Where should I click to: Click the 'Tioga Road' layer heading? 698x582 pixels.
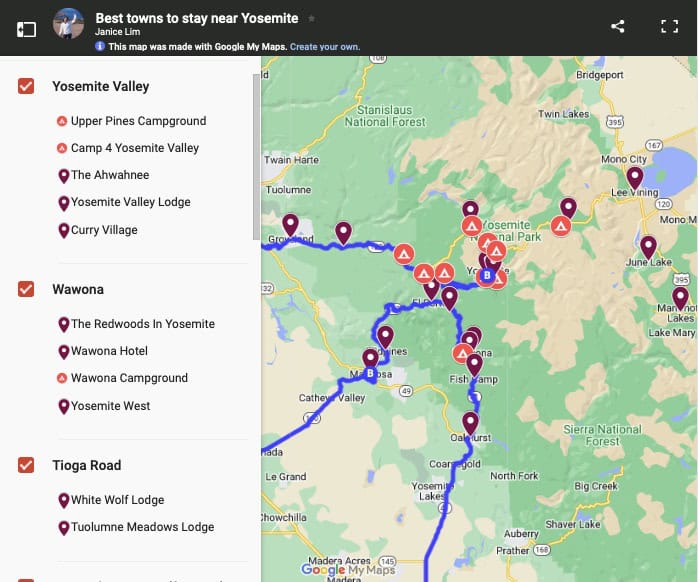87,465
